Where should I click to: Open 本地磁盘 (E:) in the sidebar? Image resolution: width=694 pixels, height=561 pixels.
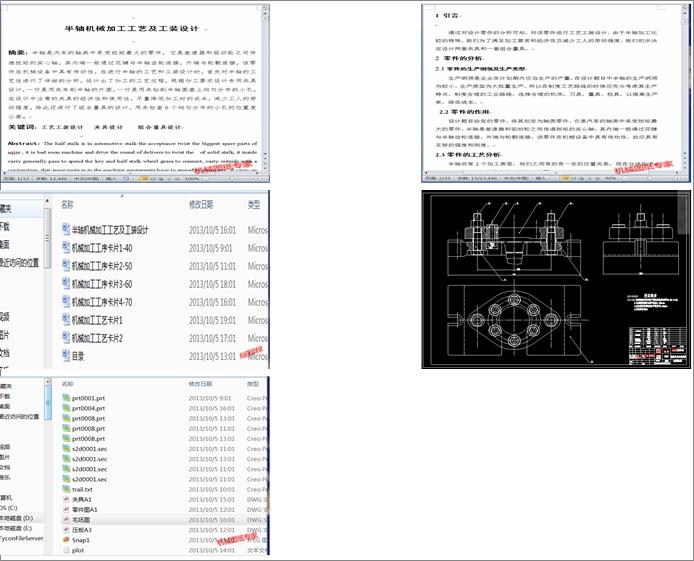point(16,528)
